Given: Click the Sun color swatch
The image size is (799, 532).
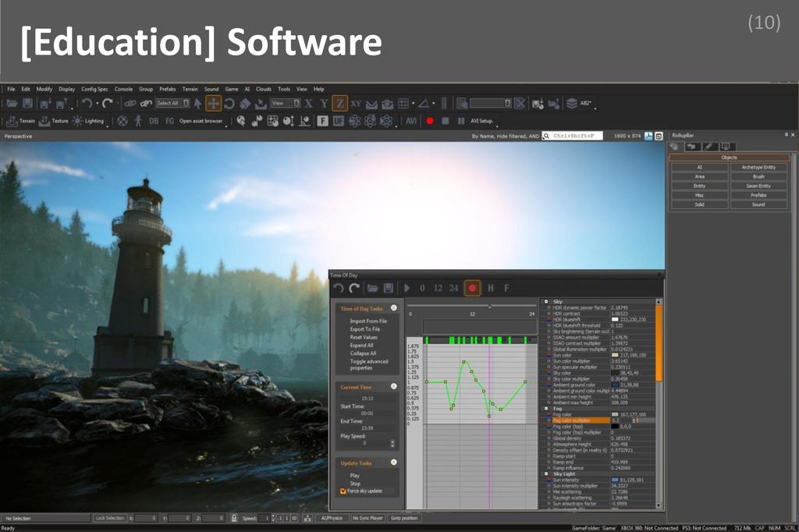Looking at the screenshot, I should (x=615, y=355).
